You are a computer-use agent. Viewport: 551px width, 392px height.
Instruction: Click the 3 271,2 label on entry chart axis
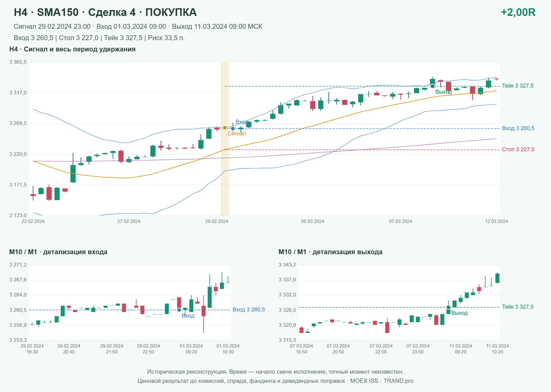(18, 265)
